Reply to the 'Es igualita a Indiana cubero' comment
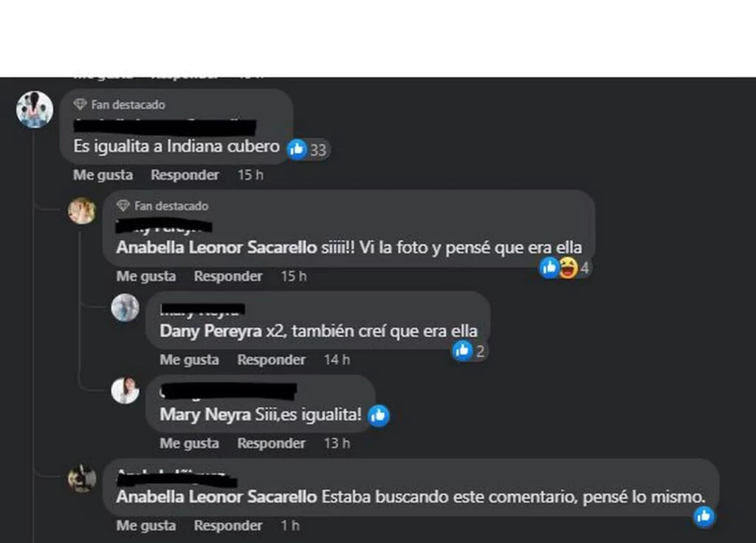 coord(185,175)
